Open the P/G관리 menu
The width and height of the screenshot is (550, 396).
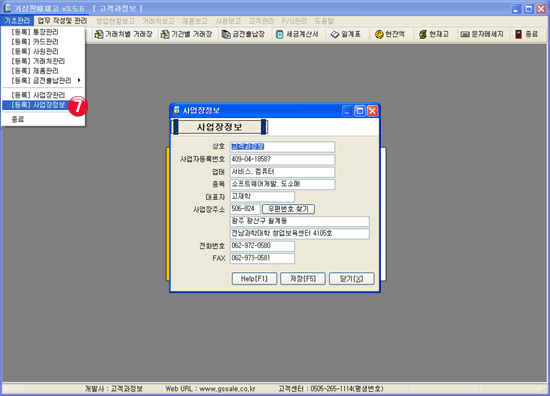(x=294, y=21)
